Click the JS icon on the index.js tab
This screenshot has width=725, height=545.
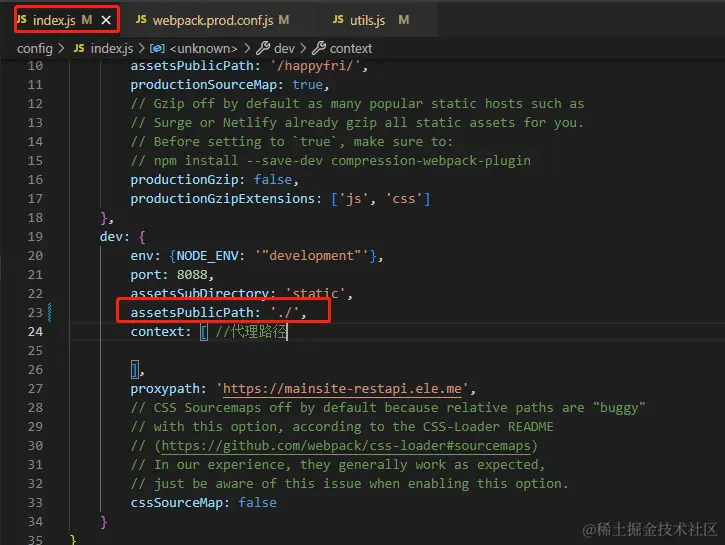pyautogui.click(x=22, y=19)
